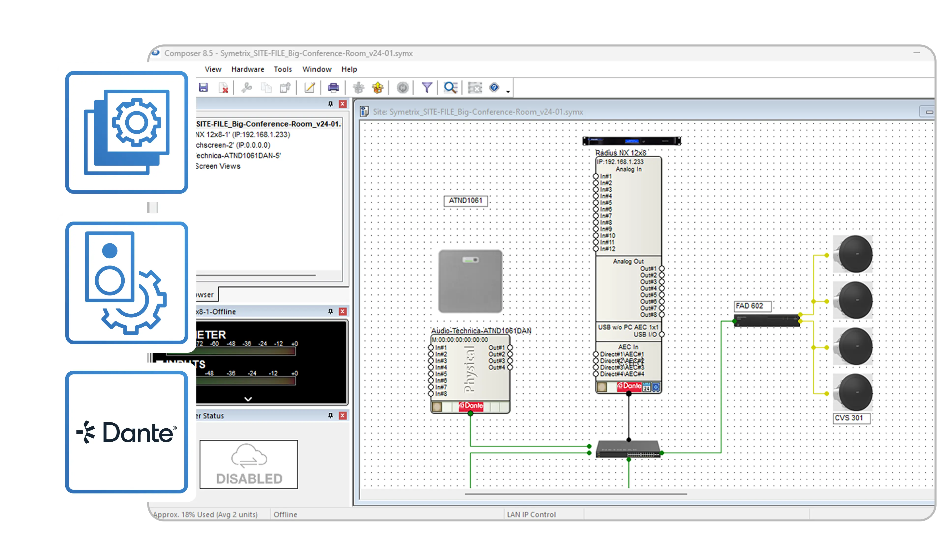Viewport: 938px width, 560px height.
Task: Click the close file red X icon
Action: coord(223,88)
